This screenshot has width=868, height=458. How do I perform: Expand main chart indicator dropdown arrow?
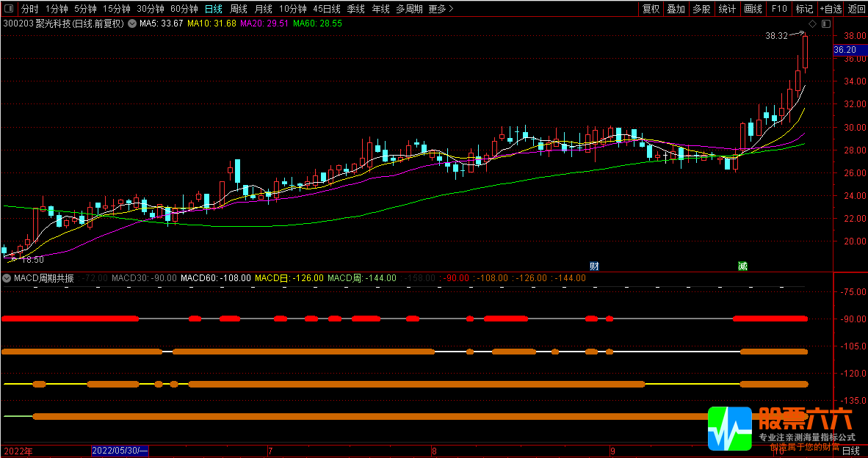131,23
